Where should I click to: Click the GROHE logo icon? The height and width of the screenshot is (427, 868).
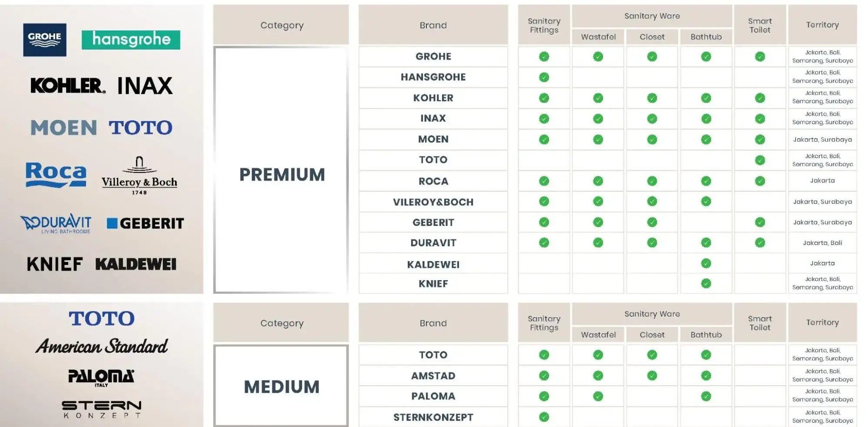coord(45,40)
